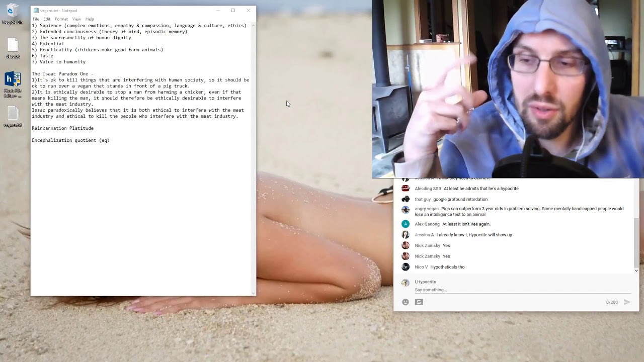Viewport: 644px width, 362px height.
Task: Open the Help menu in Notepad
Action: tap(90, 19)
